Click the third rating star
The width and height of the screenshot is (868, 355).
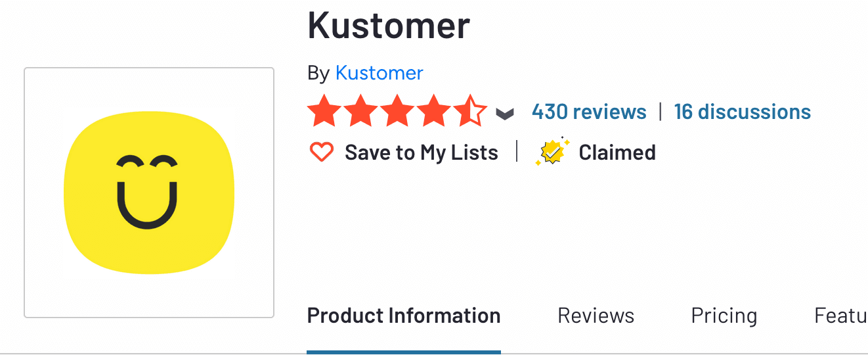coord(397,112)
